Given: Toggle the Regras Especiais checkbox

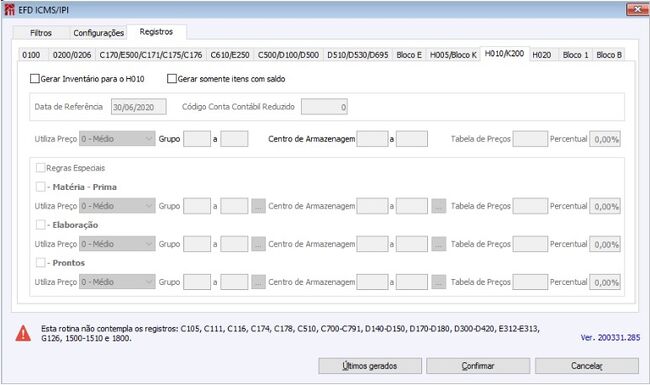Looking at the screenshot, I should (40, 168).
